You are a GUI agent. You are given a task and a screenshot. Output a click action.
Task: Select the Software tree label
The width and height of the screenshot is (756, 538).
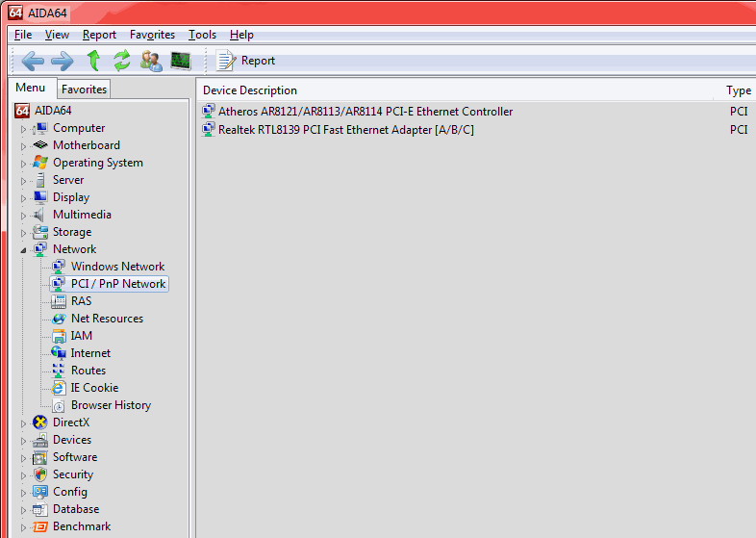[x=75, y=457]
